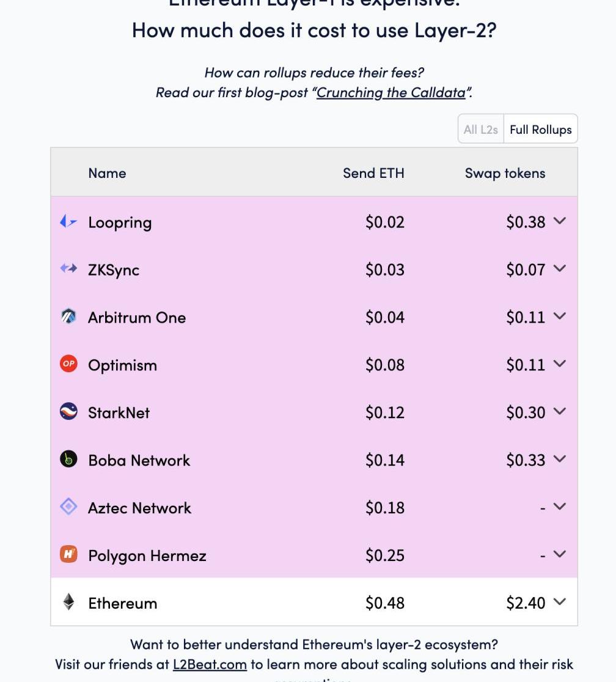
Task: Expand the ZKSync row chevron
Action: [x=559, y=269]
